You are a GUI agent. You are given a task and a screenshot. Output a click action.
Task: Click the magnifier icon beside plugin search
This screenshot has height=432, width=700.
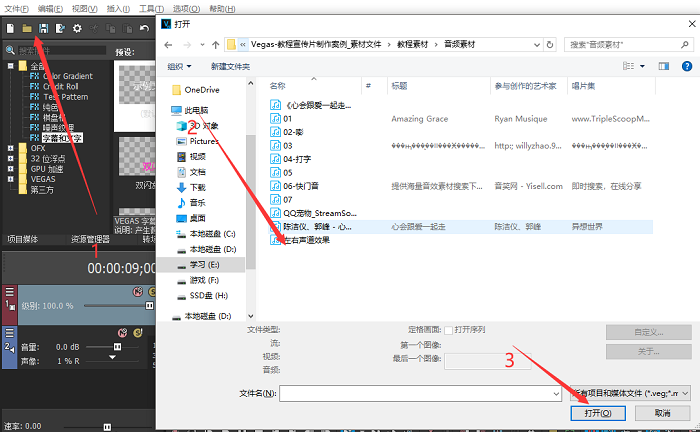point(10,50)
